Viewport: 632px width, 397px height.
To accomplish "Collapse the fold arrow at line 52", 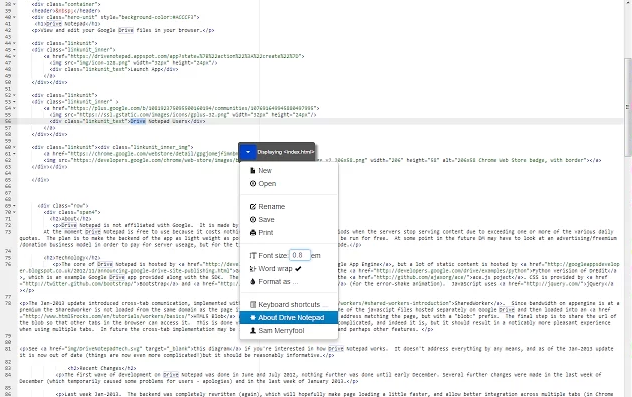I will click(x=15, y=95).
